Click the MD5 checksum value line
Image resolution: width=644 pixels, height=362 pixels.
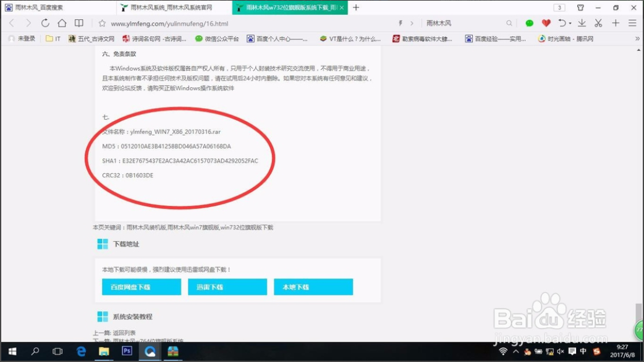pyautogui.click(x=166, y=146)
